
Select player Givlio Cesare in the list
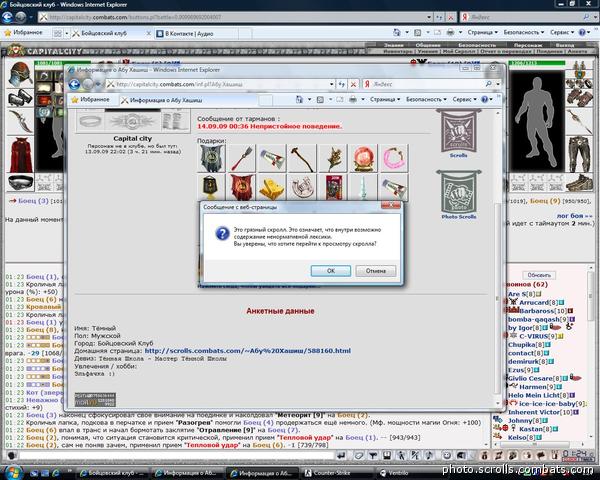click(530, 378)
